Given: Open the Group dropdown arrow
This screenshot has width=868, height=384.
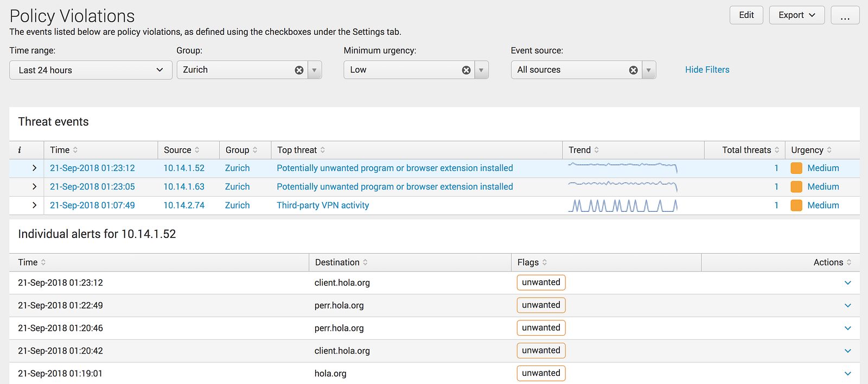Looking at the screenshot, I should [x=315, y=70].
